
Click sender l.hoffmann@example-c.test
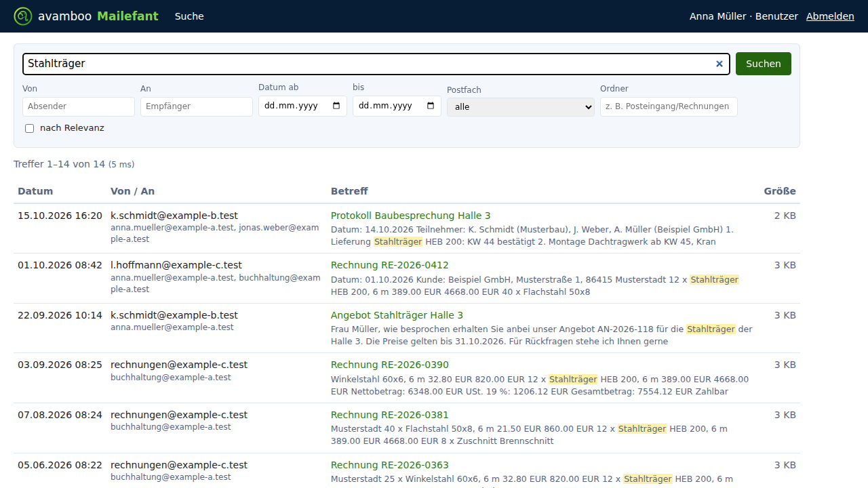point(176,265)
